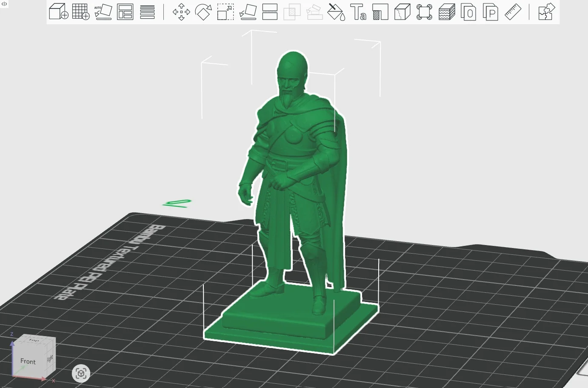Click the Front face of the view cube
The width and height of the screenshot is (588, 388).
[x=28, y=361]
